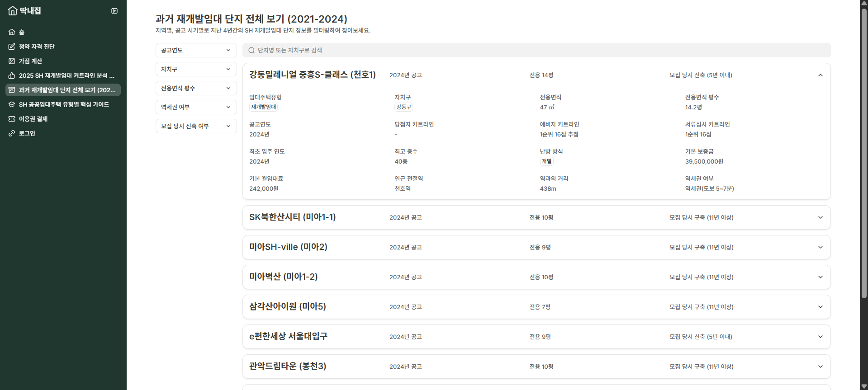Viewport: 868px width, 390px height.
Task: Click the 47 ㎡ area value
Action: tap(547, 107)
